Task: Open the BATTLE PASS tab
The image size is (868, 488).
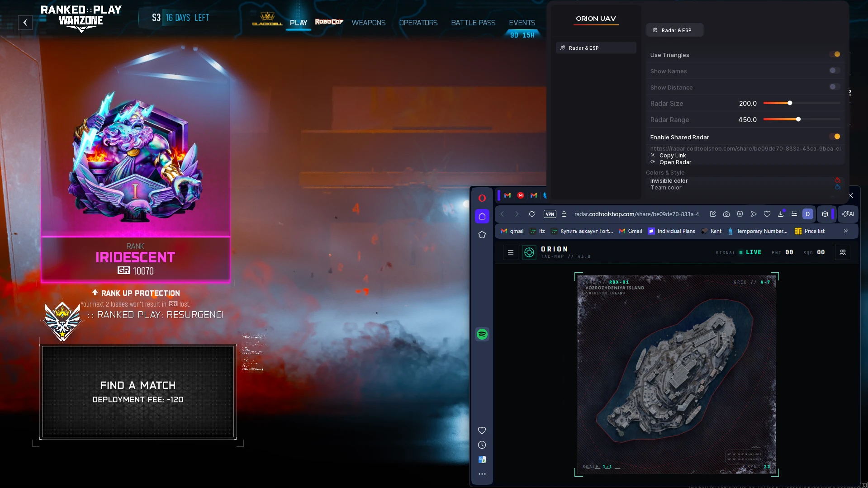Action: tap(473, 23)
